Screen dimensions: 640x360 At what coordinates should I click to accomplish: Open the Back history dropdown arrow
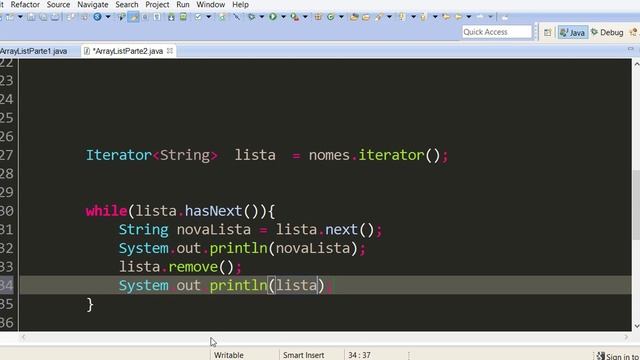click(x=469, y=17)
